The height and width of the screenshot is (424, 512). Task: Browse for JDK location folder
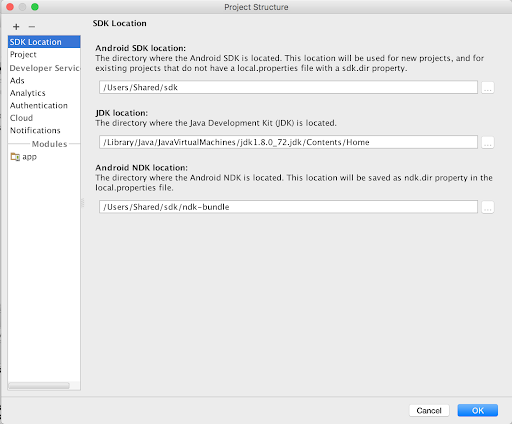[x=488, y=143]
